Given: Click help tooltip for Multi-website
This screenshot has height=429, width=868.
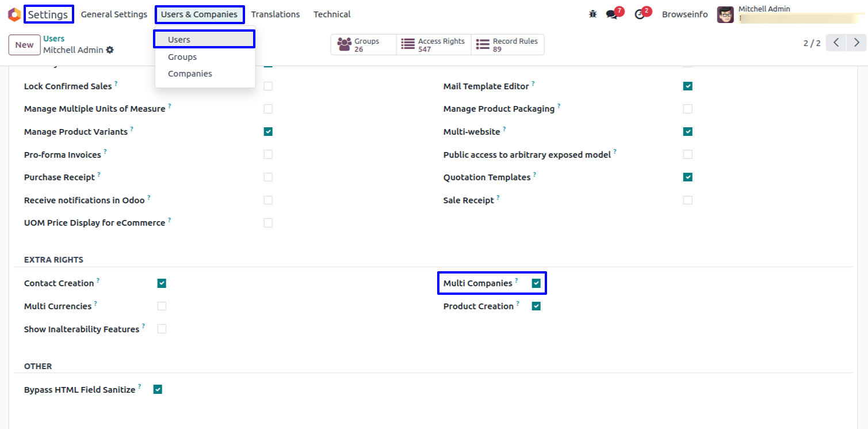Looking at the screenshot, I should click(504, 129).
